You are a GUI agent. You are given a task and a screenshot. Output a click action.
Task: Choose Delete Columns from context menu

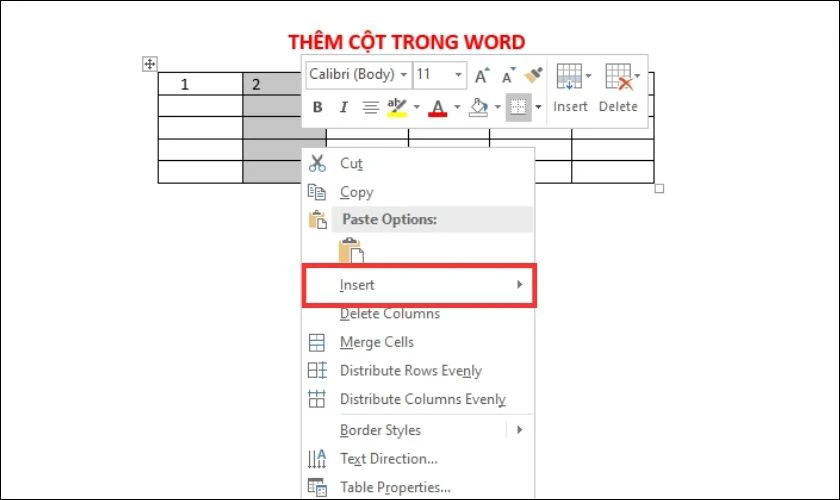(418, 314)
